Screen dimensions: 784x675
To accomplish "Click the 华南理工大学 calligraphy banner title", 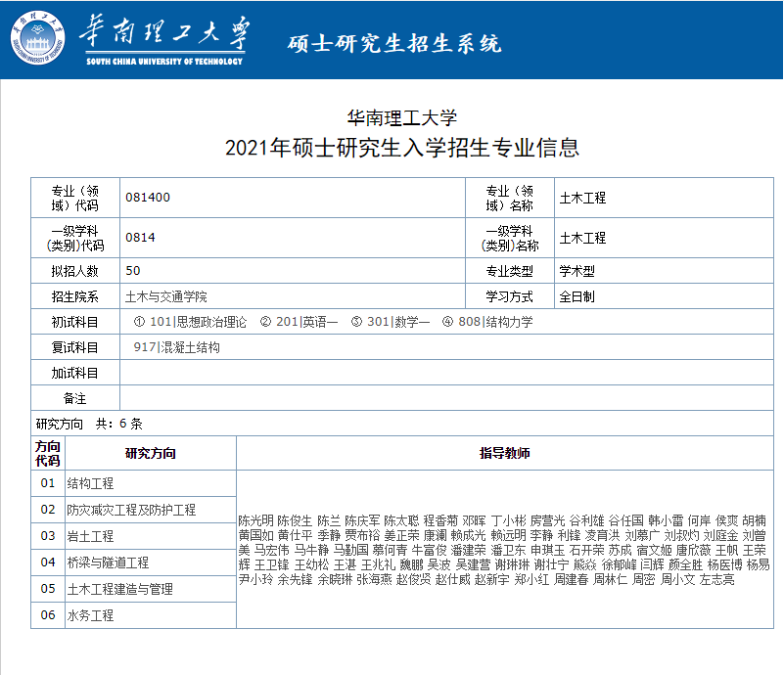I will [165, 32].
